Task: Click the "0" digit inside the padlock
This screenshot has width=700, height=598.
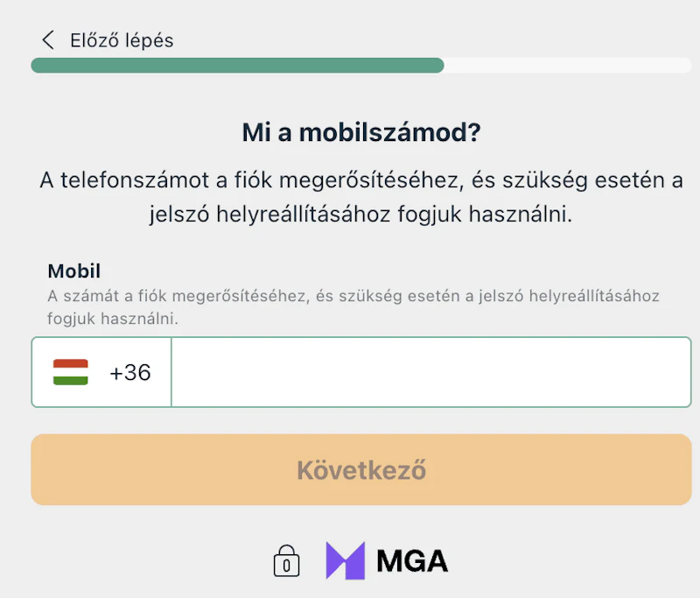Action: pos(286,566)
